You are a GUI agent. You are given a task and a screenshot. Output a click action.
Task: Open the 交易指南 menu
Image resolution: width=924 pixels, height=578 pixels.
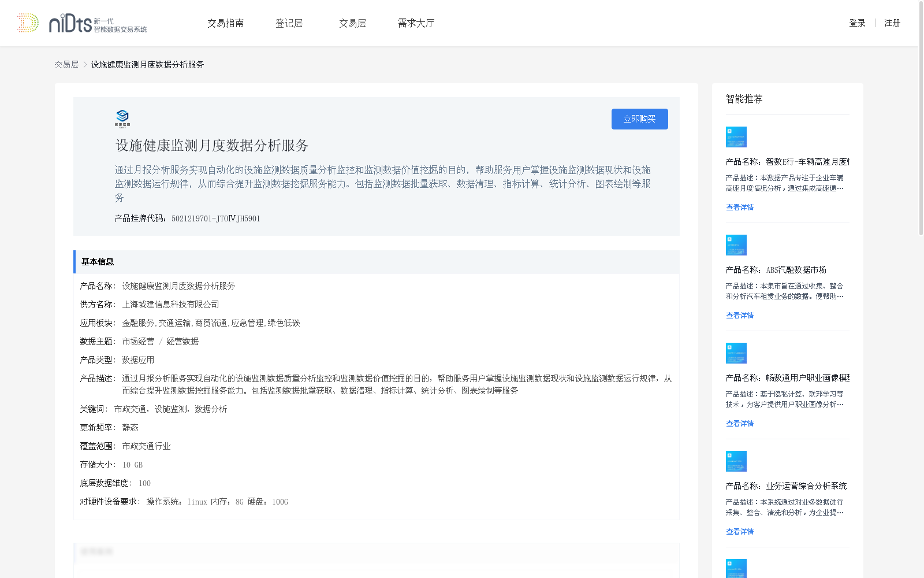click(226, 23)
